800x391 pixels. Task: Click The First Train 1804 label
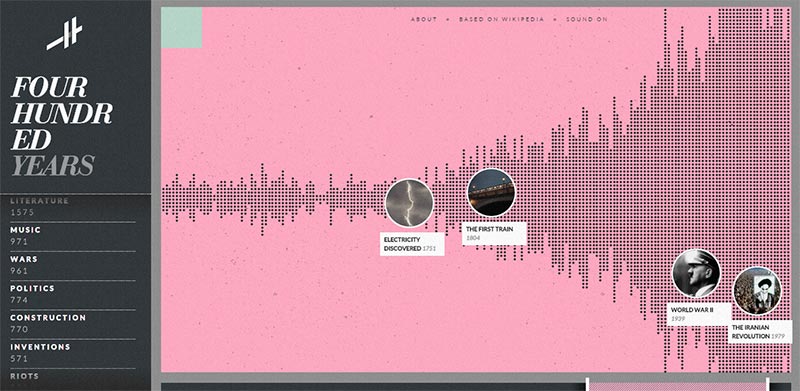494,233
